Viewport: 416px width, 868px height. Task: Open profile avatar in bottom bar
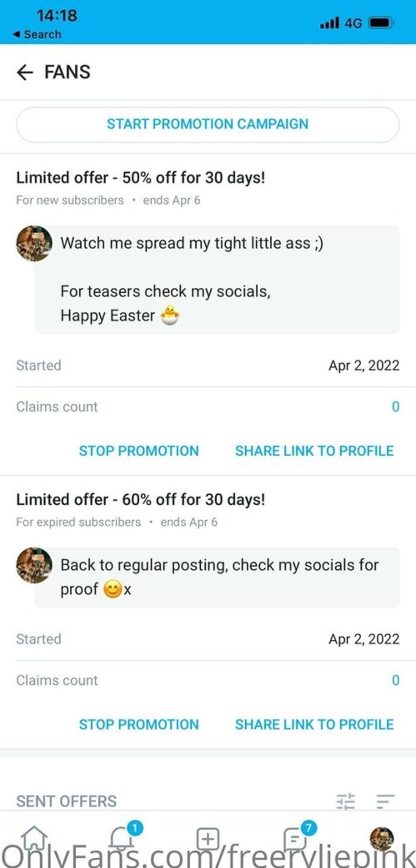pyautogui.click(x=381, y=838)
